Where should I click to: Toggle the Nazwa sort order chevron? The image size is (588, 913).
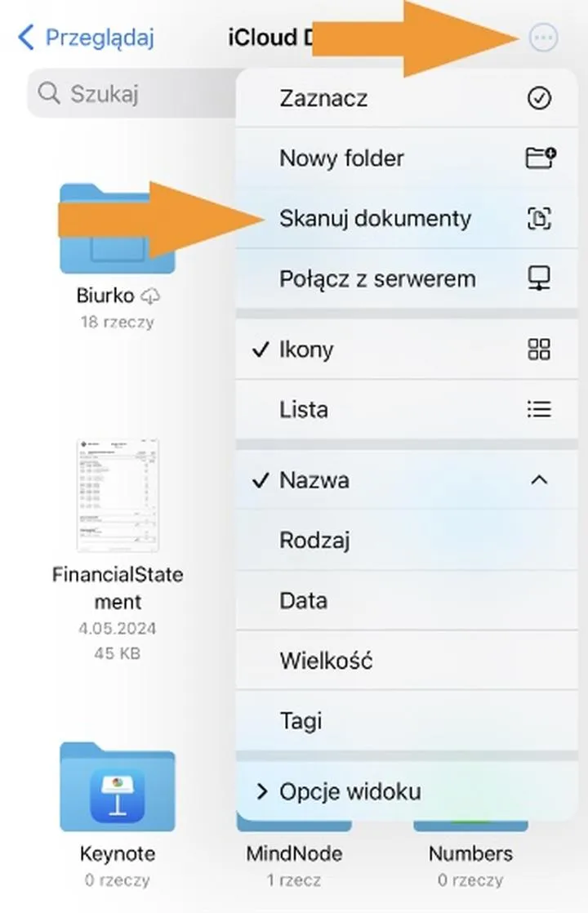(539, 480)
